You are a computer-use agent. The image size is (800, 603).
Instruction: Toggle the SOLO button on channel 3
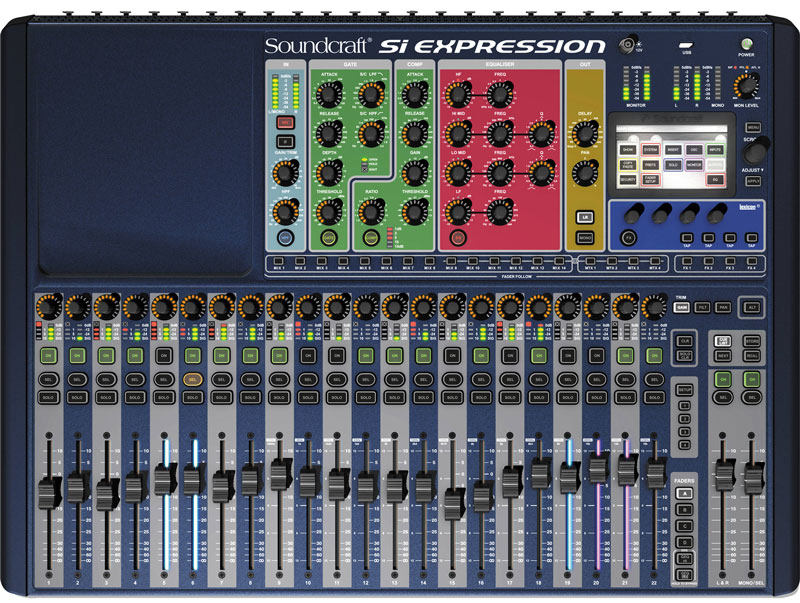pyautogui.click(x=105, y=399)
